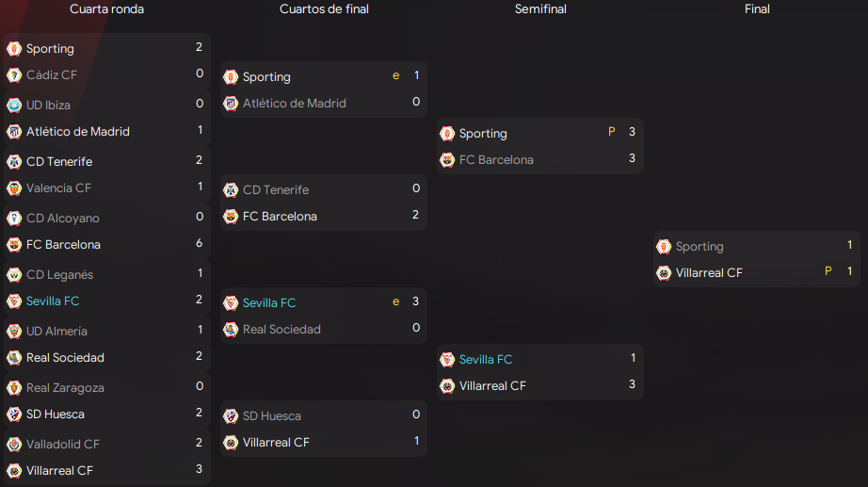Click the CD Leganés crest icon

pos(14,274)
